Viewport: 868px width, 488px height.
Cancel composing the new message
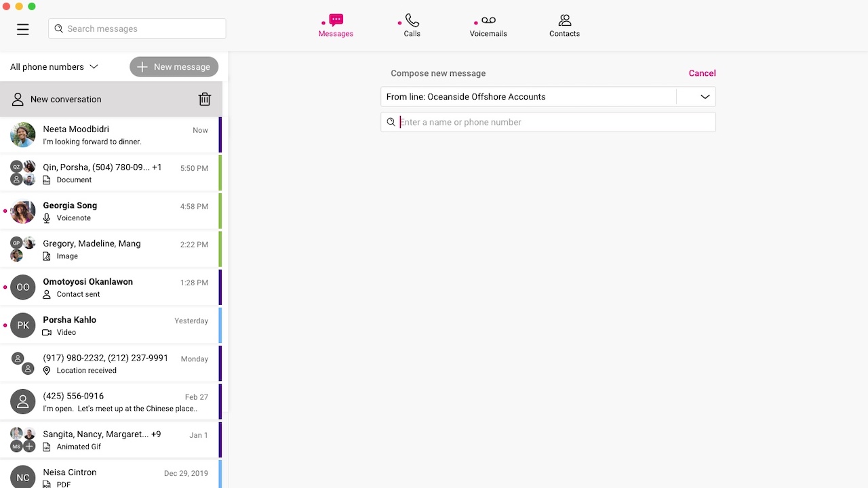point(702,73)
